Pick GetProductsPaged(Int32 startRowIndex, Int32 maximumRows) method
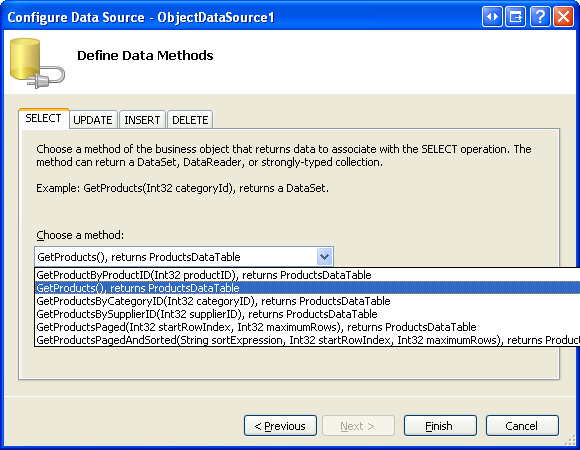580x450 pixels. pos(307,327)
